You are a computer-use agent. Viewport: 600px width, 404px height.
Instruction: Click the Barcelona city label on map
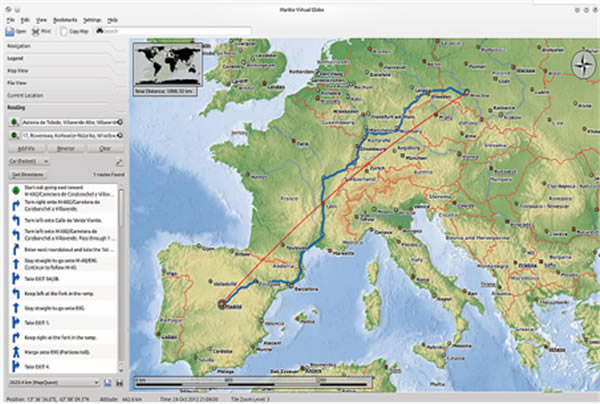(x=306, y=289)
